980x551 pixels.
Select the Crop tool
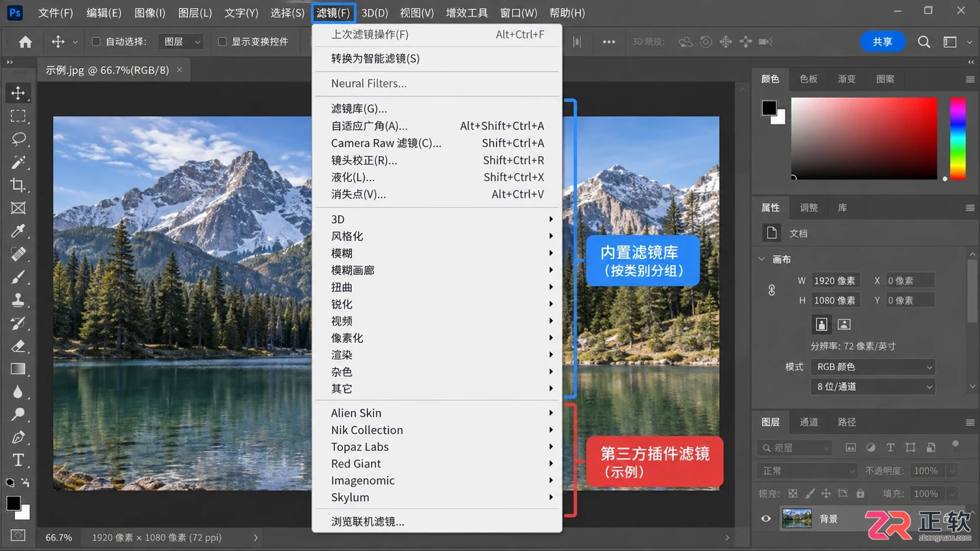click(18, 185)
